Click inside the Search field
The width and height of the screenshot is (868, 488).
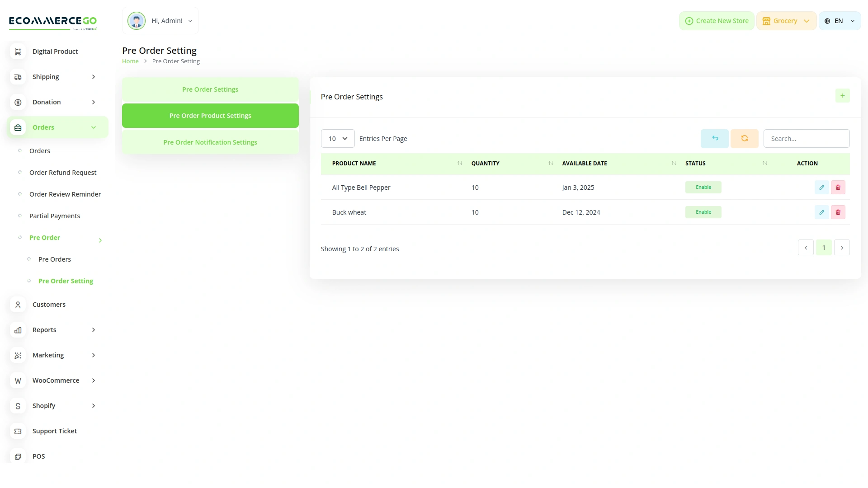click(x=807, y=138)
